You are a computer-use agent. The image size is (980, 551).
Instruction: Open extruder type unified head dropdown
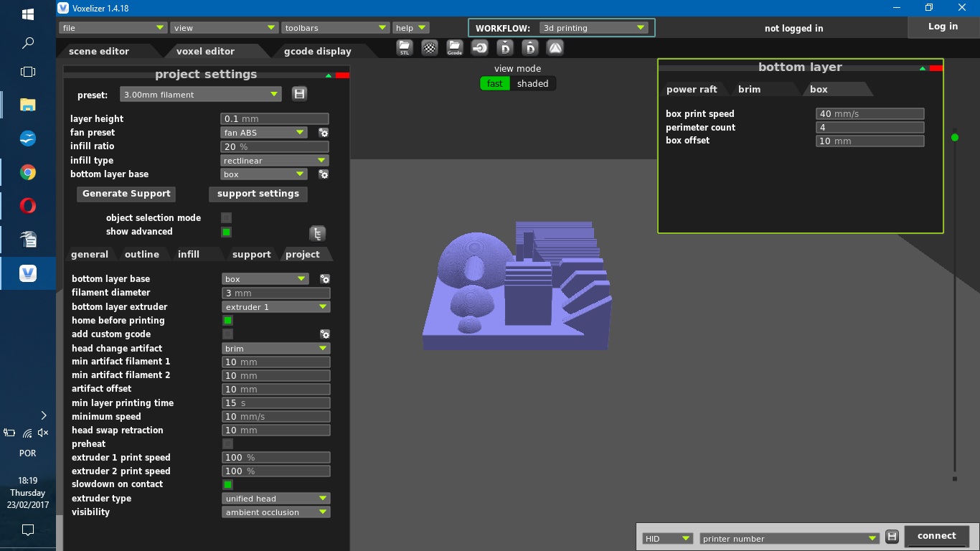(276, 499)
